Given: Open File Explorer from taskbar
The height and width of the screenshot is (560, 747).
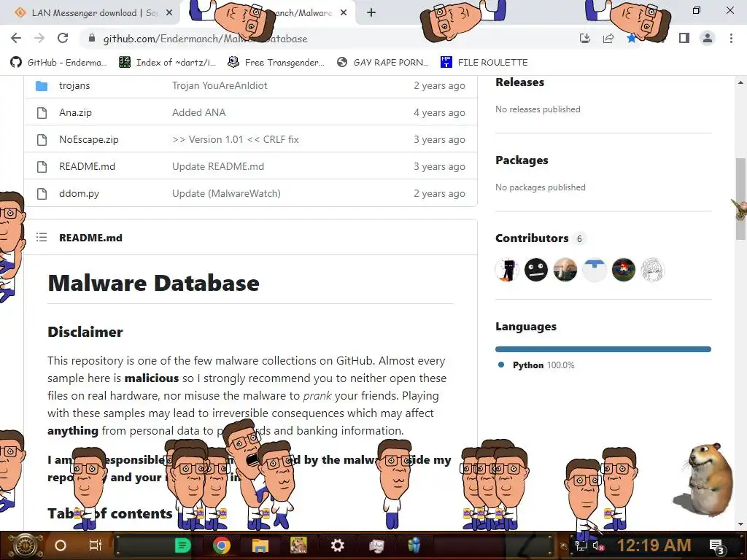Looking at the screenshot, I should point(260,545).
